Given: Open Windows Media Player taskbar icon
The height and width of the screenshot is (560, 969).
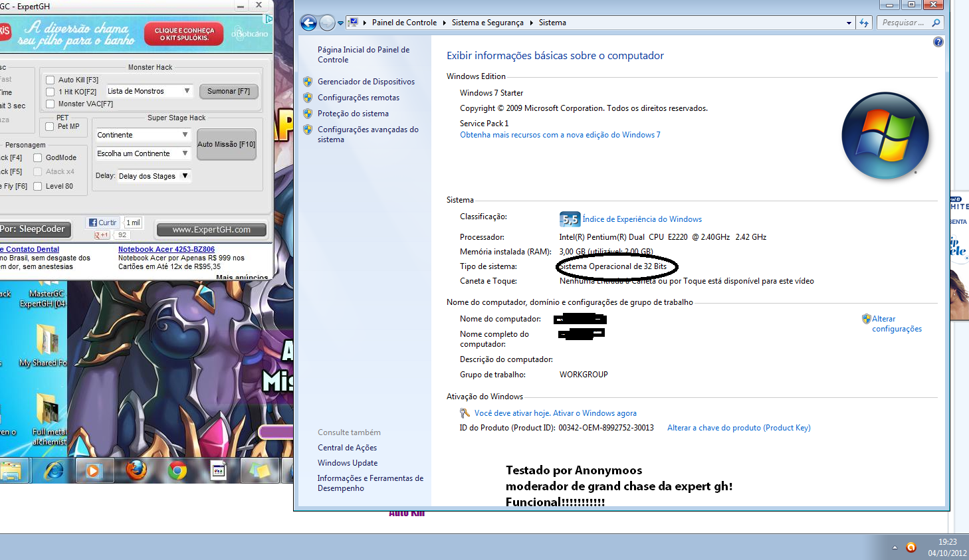Looking at the screenshot, I should point(93,470).
